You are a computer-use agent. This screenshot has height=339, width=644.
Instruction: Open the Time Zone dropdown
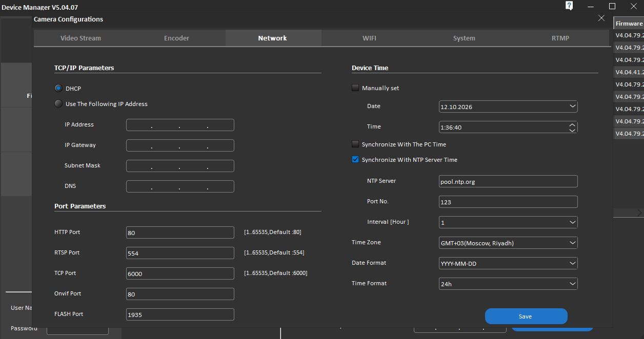point(572,243)
